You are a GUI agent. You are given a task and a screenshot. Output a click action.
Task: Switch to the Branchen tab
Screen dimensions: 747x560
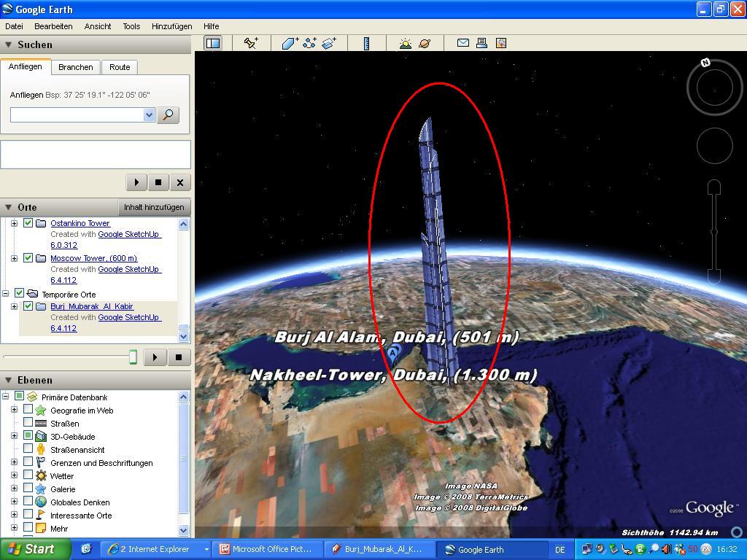[x=76, y=67]
